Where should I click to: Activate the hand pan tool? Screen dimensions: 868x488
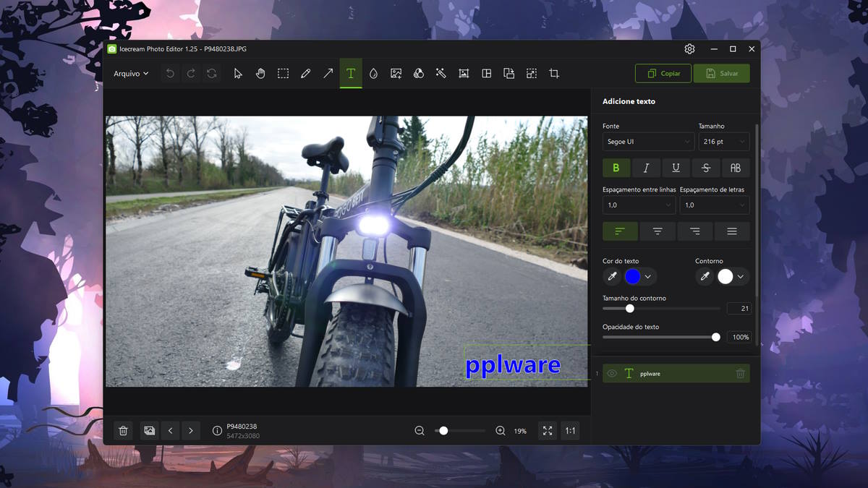click(260, 74)
